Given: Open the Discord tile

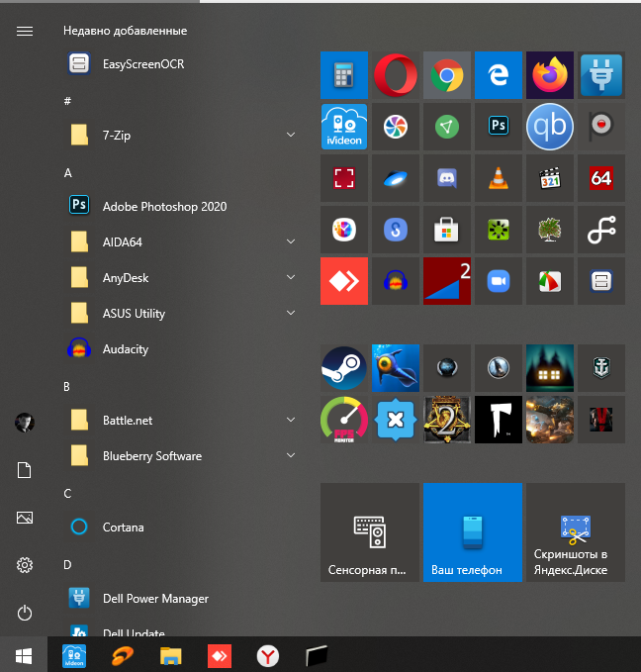Looking at the screenshot, I should point(447,178).
